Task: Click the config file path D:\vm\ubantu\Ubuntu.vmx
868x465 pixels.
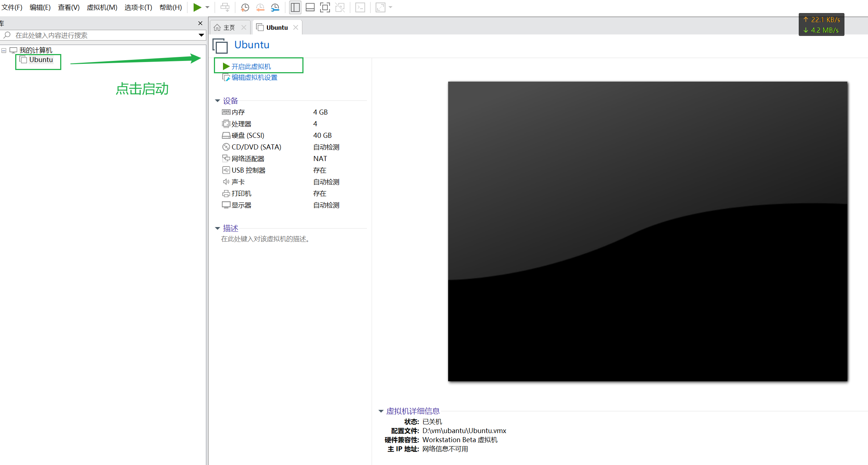Action: [x=464, y=431]
